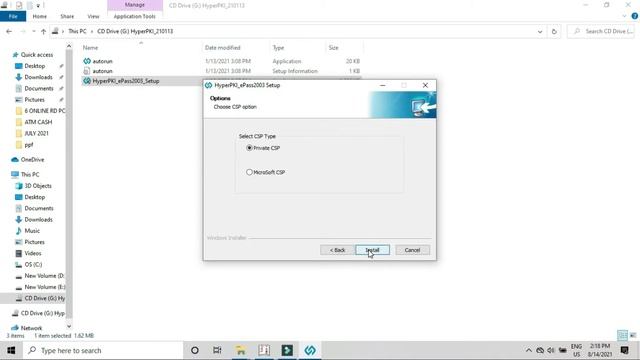Screen dimensions: 640x360
Task: Sort files by Date modified column
Action: coord(222,48)
